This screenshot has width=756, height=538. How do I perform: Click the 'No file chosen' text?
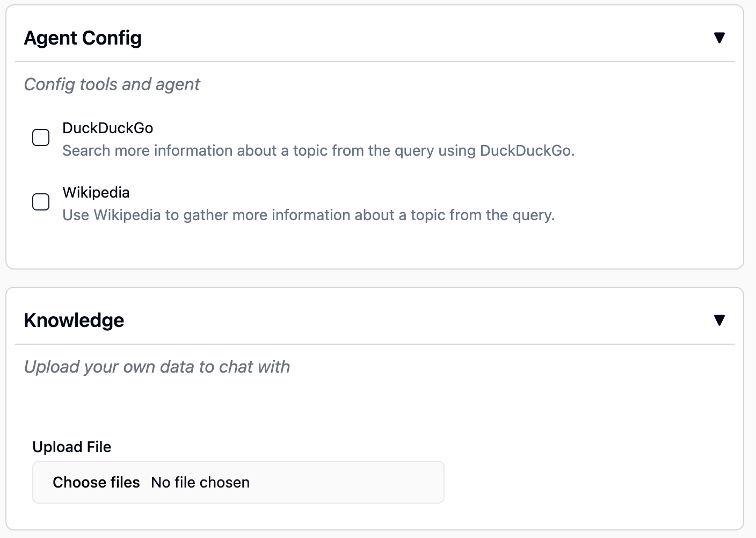click(200, 482)
